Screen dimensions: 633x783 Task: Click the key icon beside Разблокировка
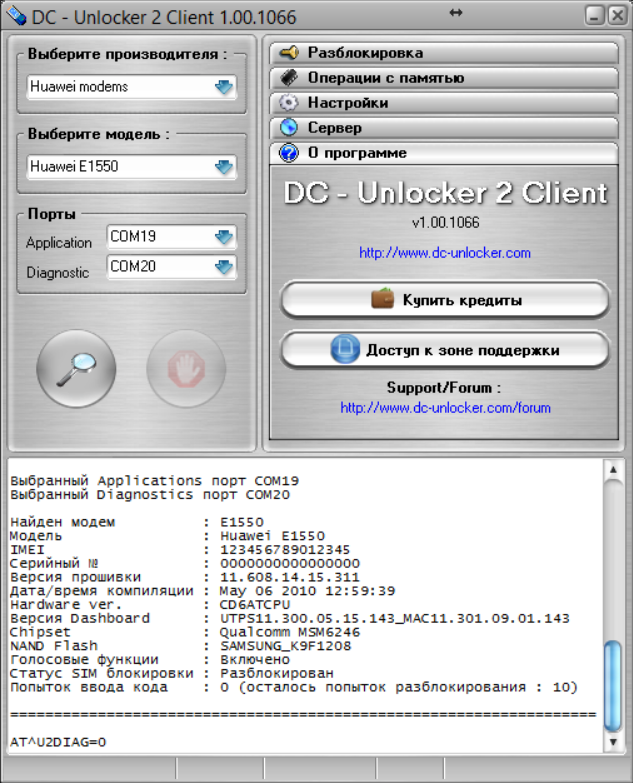289,52
